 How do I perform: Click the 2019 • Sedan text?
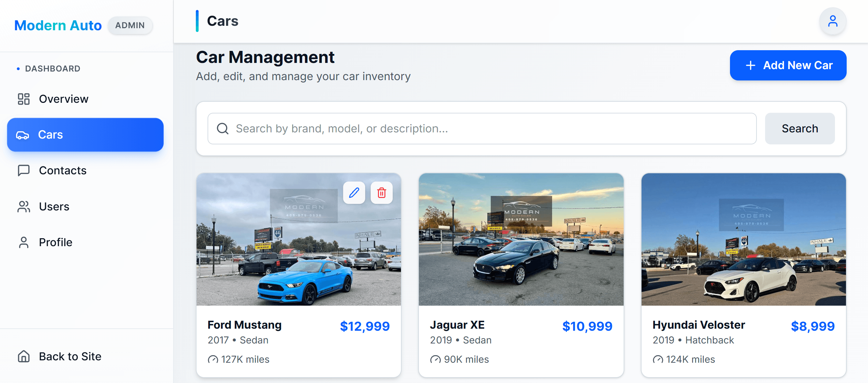461,340
